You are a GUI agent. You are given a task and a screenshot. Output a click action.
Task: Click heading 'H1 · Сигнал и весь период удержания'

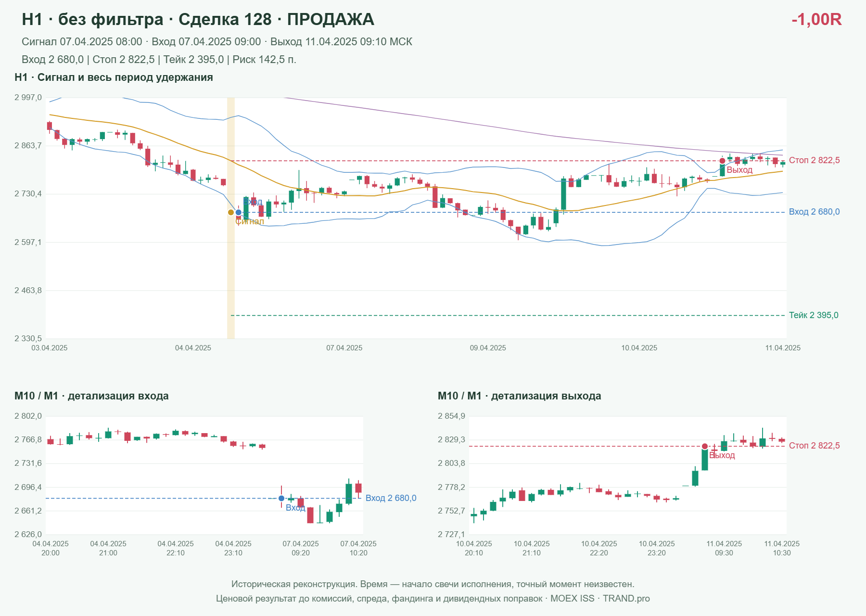coord(114,77)
